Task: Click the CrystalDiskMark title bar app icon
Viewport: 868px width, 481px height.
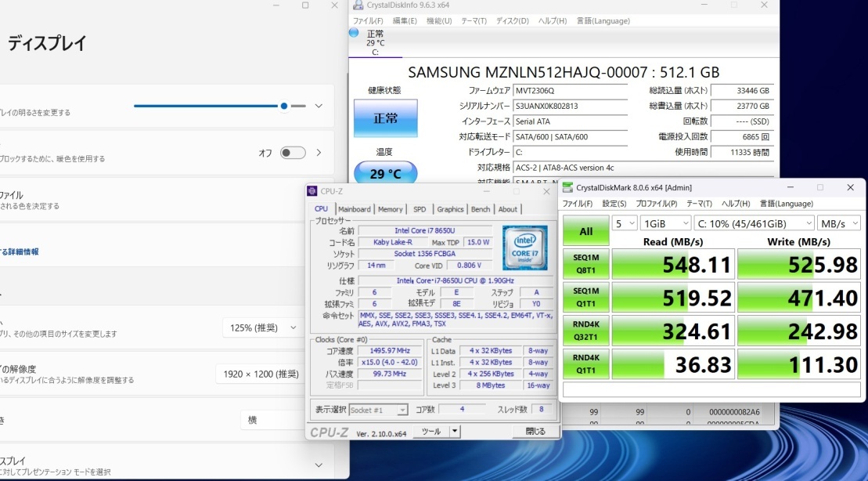Action: tap(567, 187)
